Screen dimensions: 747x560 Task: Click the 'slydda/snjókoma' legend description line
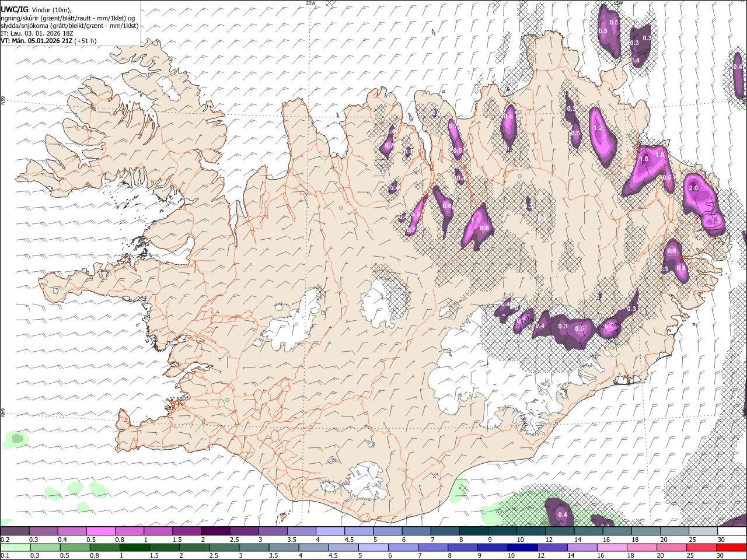tap(69, 26)
